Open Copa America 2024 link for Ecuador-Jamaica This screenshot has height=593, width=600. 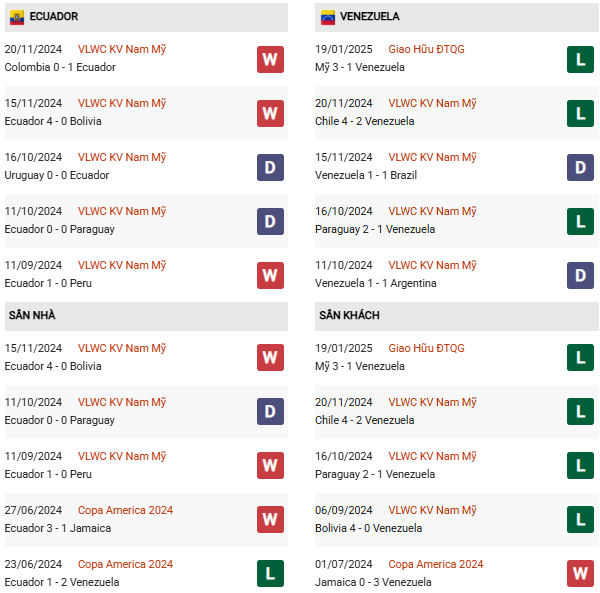[x=125, y=510]
